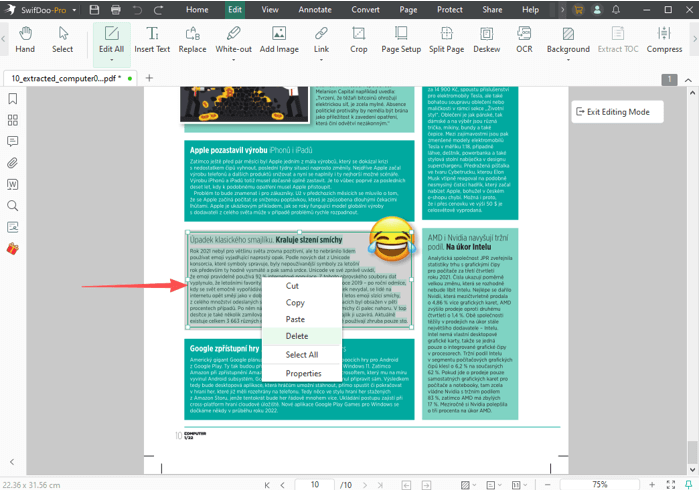Select the White-out tool
The width and height of the screenshot is (700, 490).
(233, 39)
